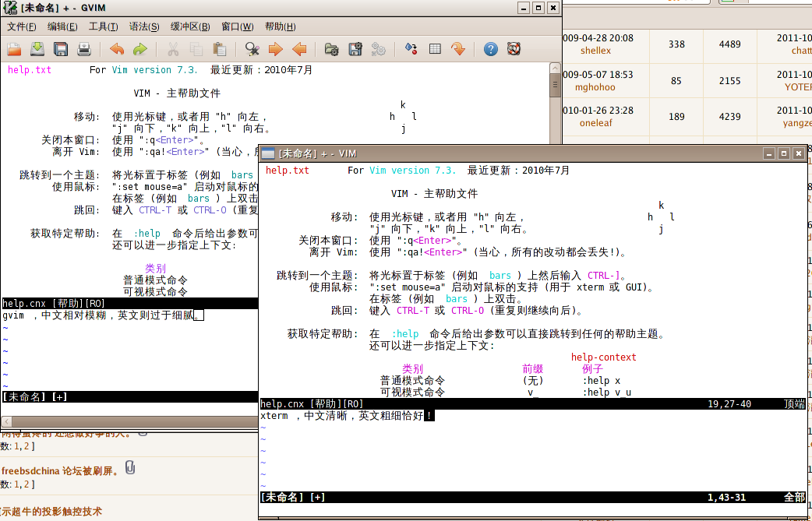Open the 工具(T) menu
The width and height of the screenshot is (812, 521).
pos(104,26)
